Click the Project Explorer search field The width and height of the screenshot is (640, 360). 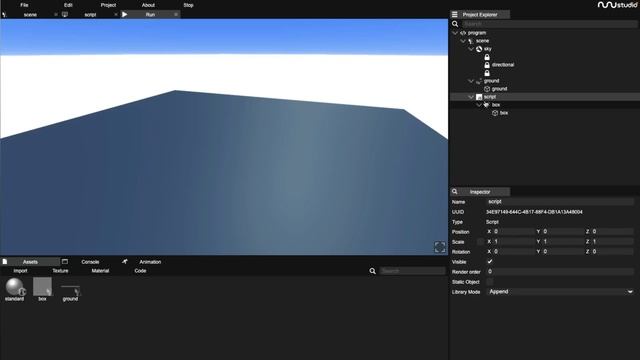(x=549, y=24)
